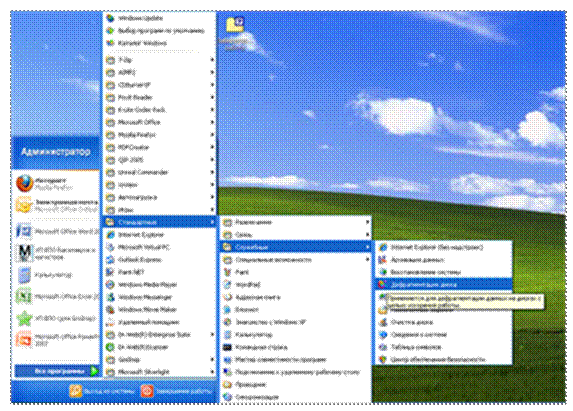This screenshot has height=411, width=573.
Task: Run Dr.Web Scanner
Action: click(159, 347)
